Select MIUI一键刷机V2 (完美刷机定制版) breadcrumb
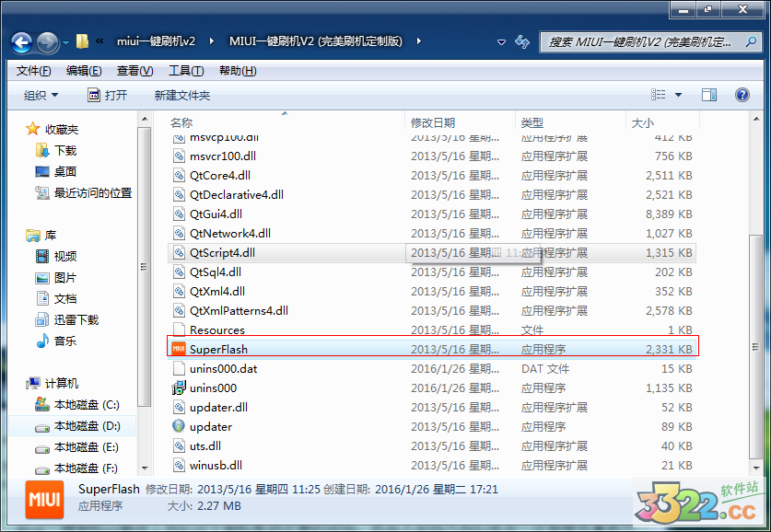771x532 pixels. 316,41
